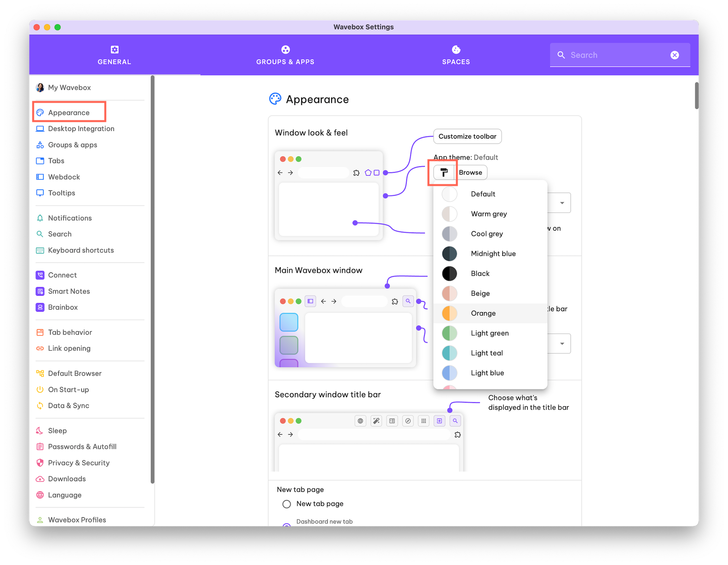The width and height of the screenshot is (728, 565).
Task: Clear the search with the X icon
Action: tap(674, 55)
